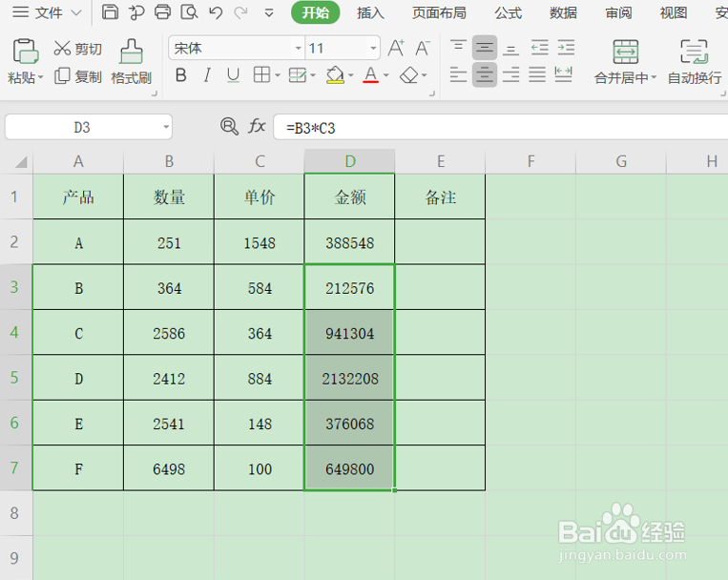The width and height of the screenshot is (728, 580).
Task: Align text to top of cell
Action: pos(458,48)
